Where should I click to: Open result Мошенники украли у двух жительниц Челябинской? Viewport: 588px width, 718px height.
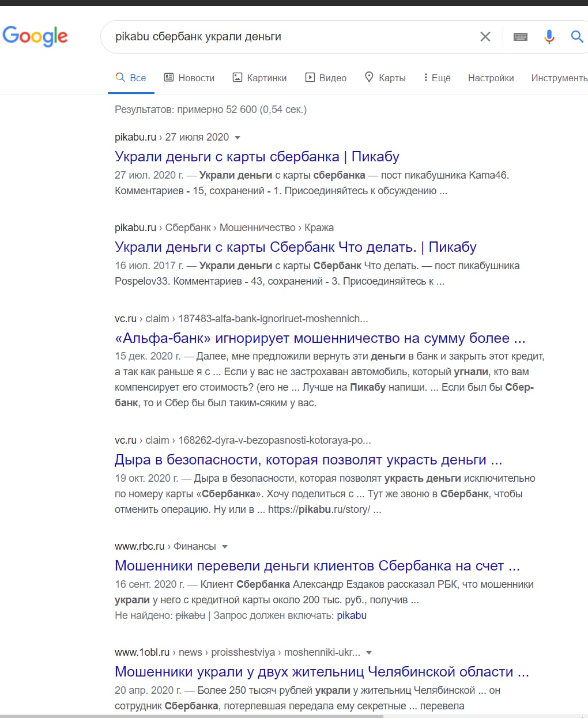(322, 672)
